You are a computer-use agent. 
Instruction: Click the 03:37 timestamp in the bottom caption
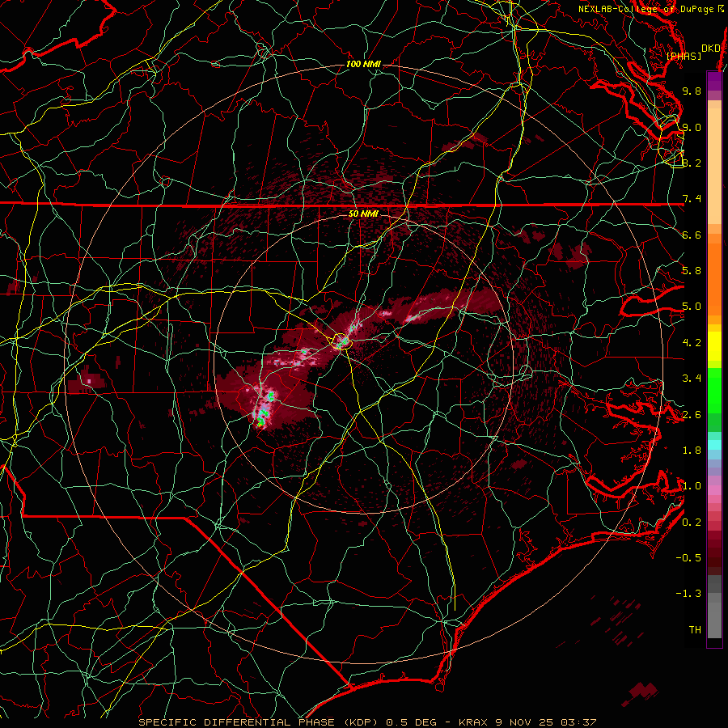click(x=578, y=722)
